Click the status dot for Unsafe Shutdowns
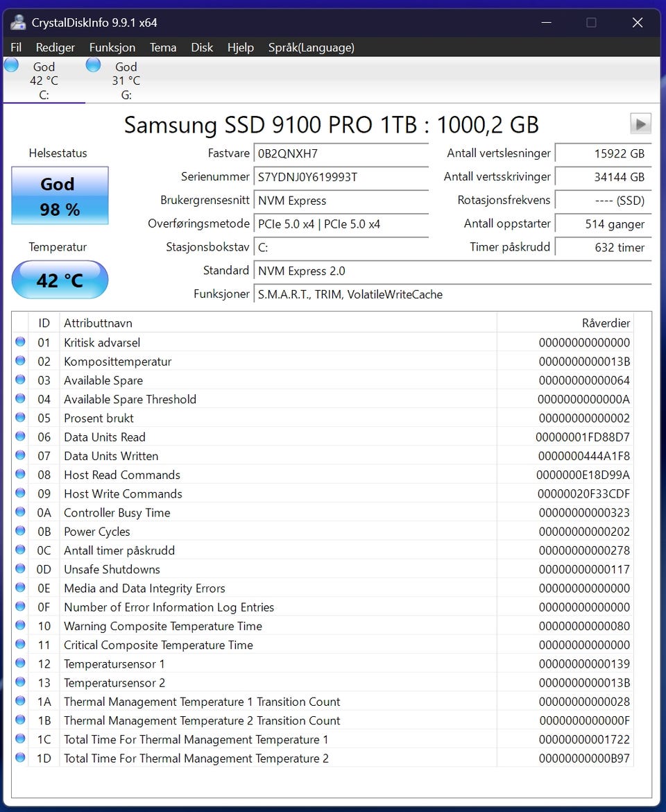Viewport: 666px width, 812px height. click(x=20, y=568)
